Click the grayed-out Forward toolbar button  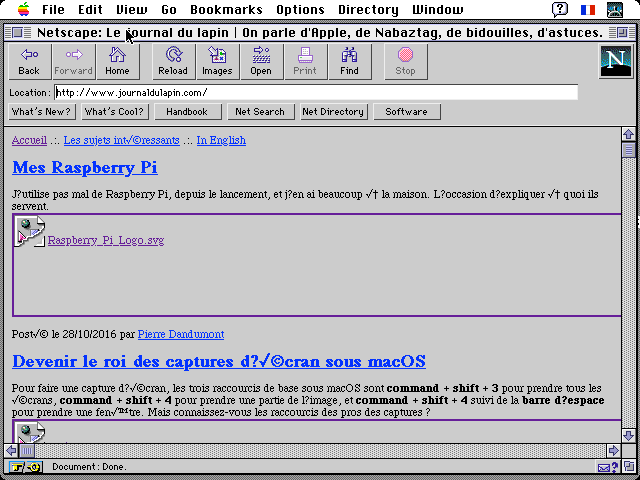[x=73, y=62]
